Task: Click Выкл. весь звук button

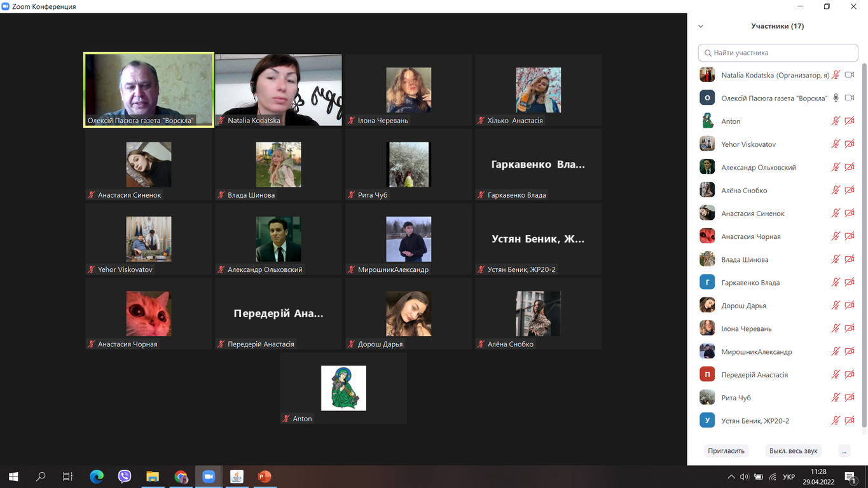Action: point(793,451)
